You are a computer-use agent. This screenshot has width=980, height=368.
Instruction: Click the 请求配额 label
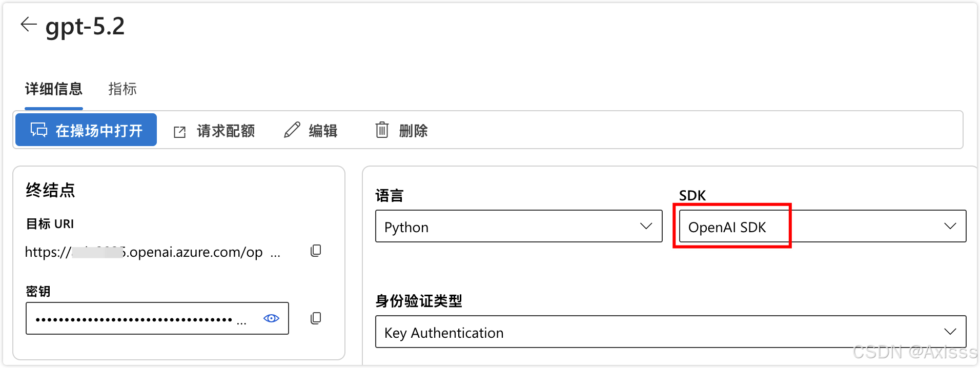226,131
